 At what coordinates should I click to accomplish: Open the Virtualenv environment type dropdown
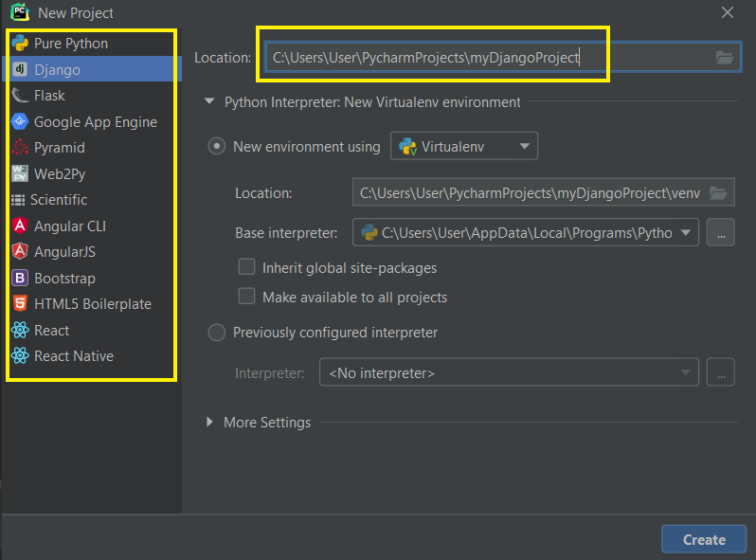coord(464,146)
